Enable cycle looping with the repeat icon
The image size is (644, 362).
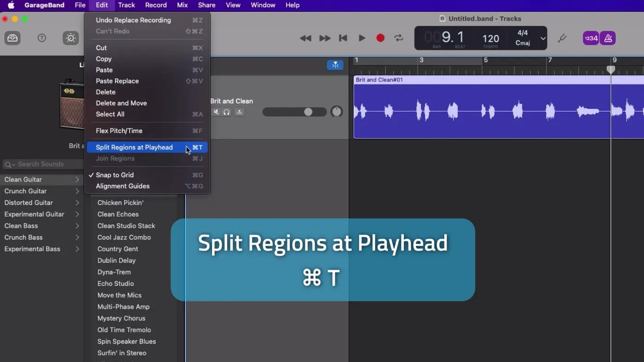point(398,38)
